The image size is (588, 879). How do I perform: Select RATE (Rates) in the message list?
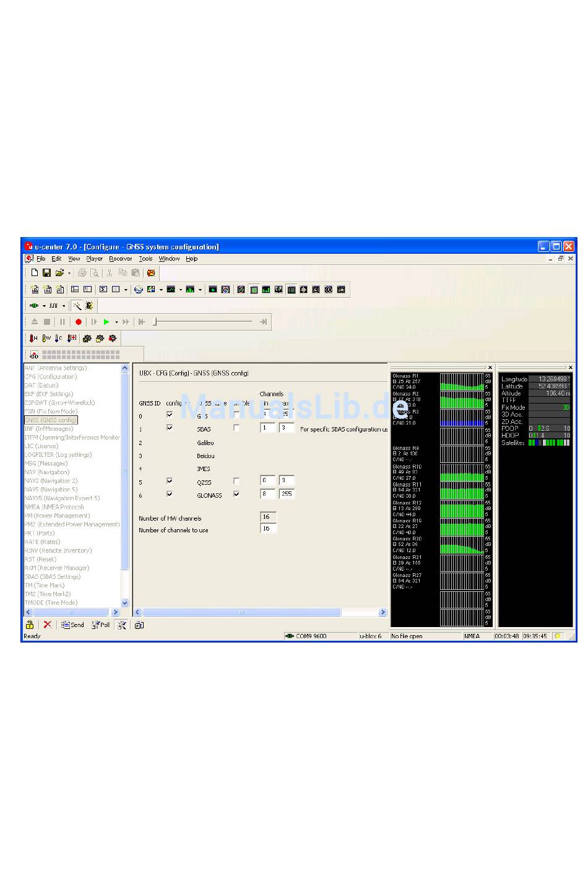[x=43, y=542]
